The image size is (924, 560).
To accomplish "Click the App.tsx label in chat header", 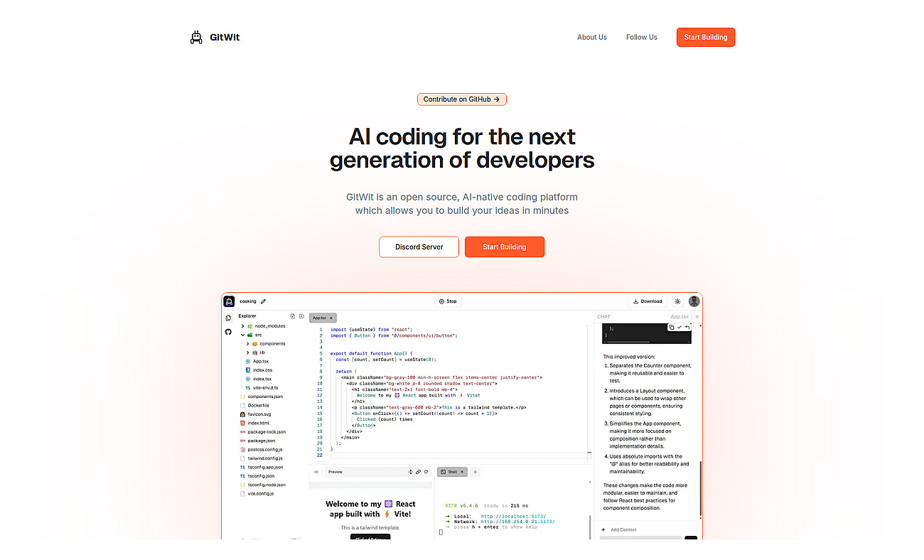I will [x=679, y=317].
